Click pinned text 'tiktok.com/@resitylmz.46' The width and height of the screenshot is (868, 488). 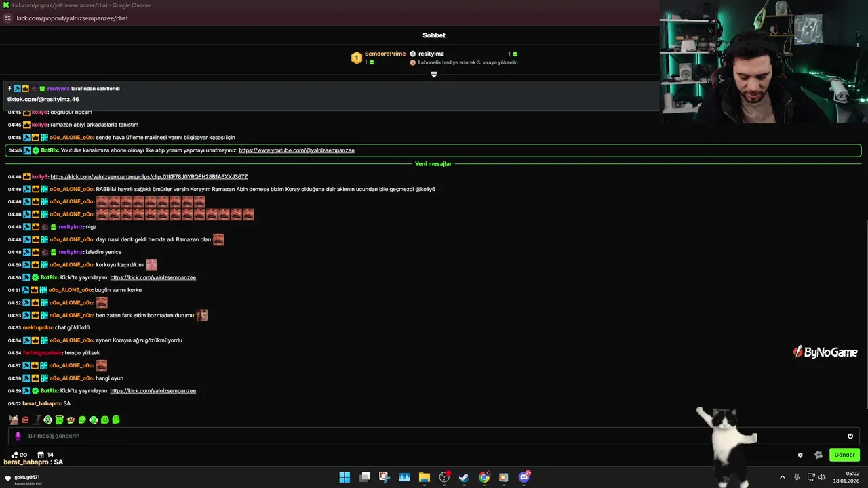43,100
